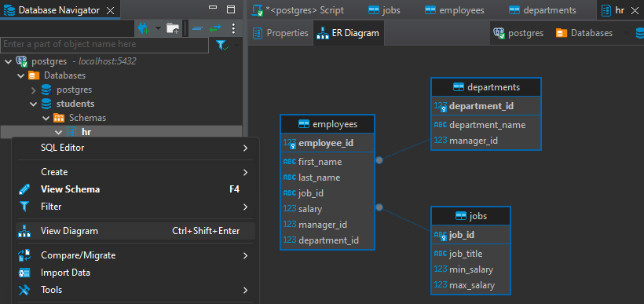This screenshot has width=644, height=304.
Task: Collapse the Schemas folder node
Action: [x=46, y=118]
